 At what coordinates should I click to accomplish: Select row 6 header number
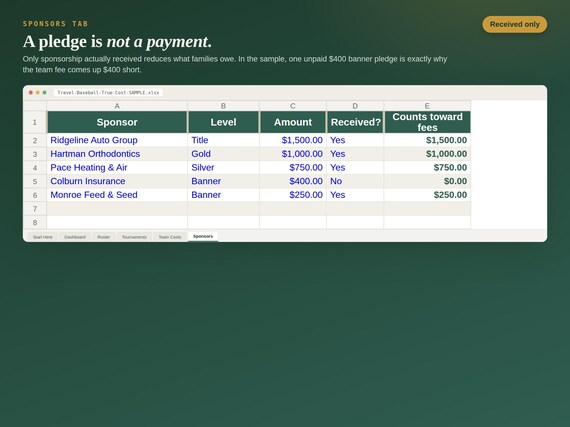point(35,195)
